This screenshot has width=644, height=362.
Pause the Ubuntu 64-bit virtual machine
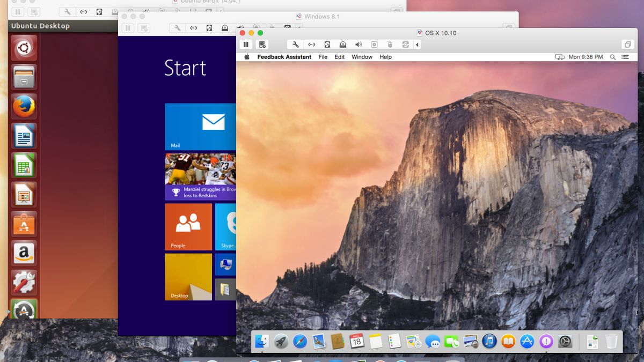[x=18, y=11]
